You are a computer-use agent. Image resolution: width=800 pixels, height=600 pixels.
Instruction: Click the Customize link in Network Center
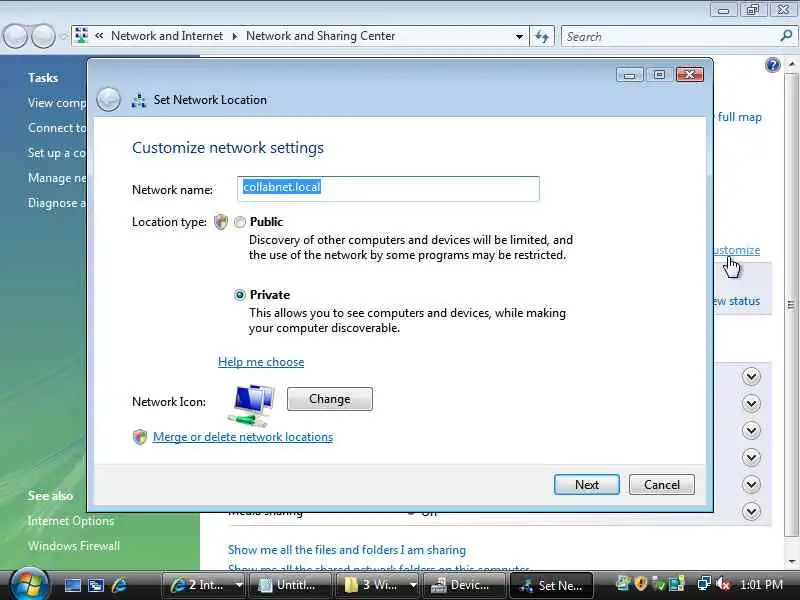tap(737, 250)
